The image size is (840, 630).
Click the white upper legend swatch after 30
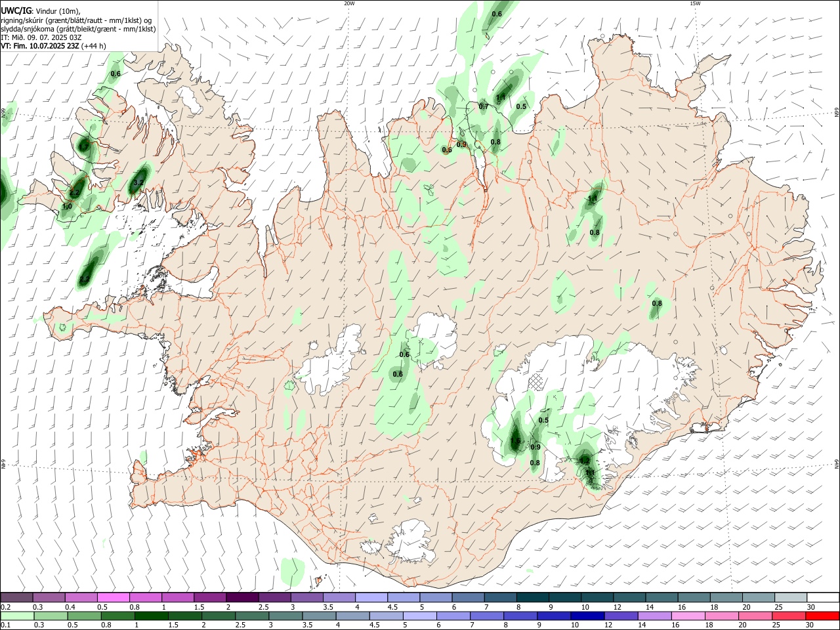(822, 597)
